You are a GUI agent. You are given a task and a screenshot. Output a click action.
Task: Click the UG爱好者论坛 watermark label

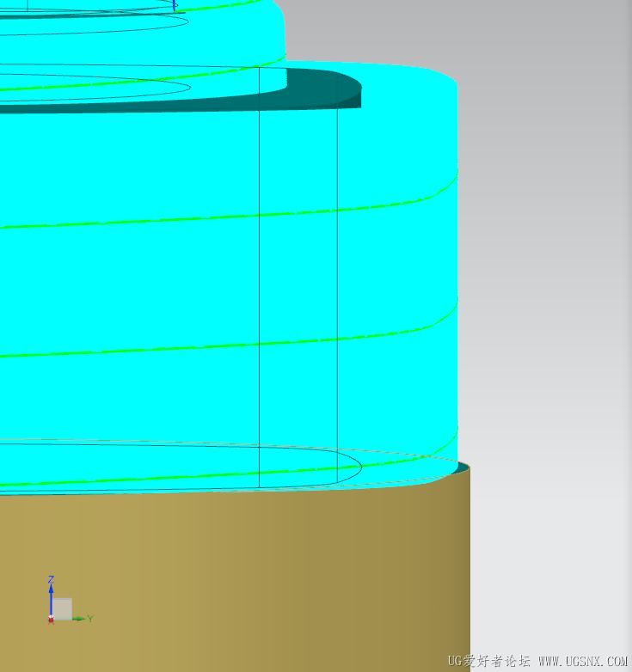click(488, 662)
